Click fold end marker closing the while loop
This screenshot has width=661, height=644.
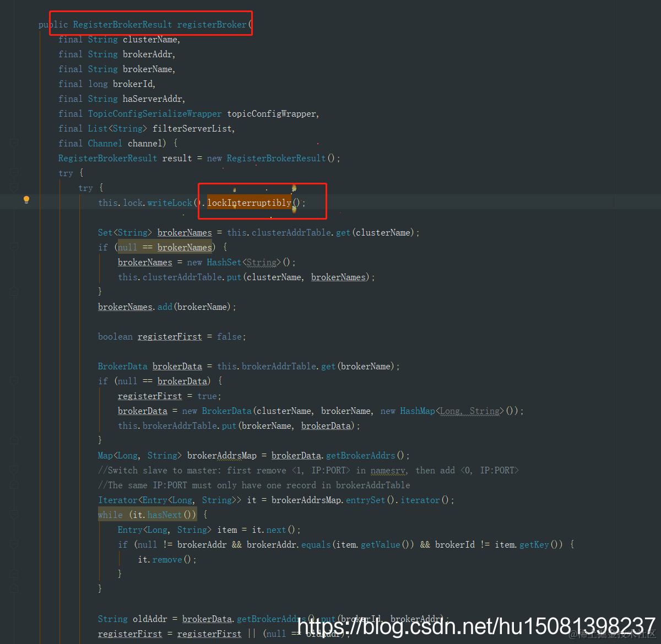coord(15,589)
